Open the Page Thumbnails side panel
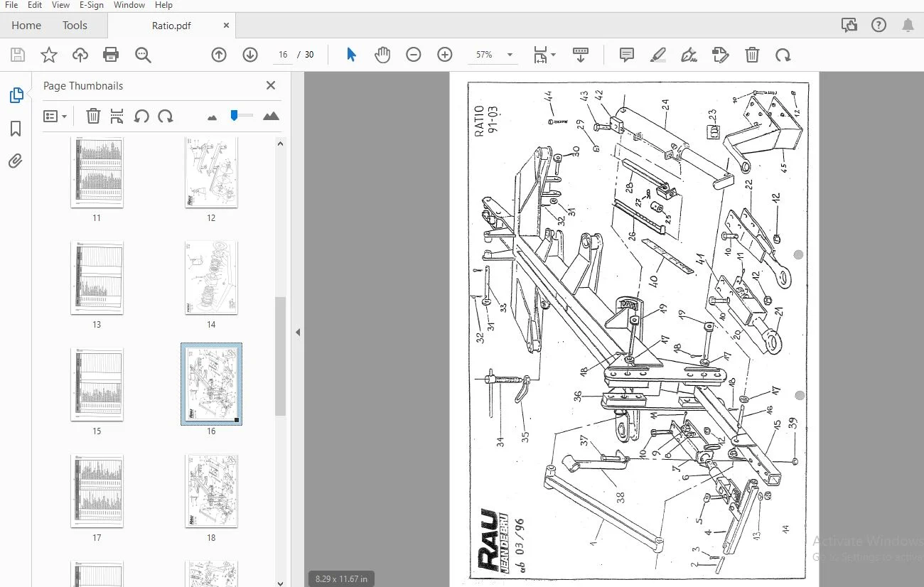This screenshot has height=587, width=924. point(16,95)
